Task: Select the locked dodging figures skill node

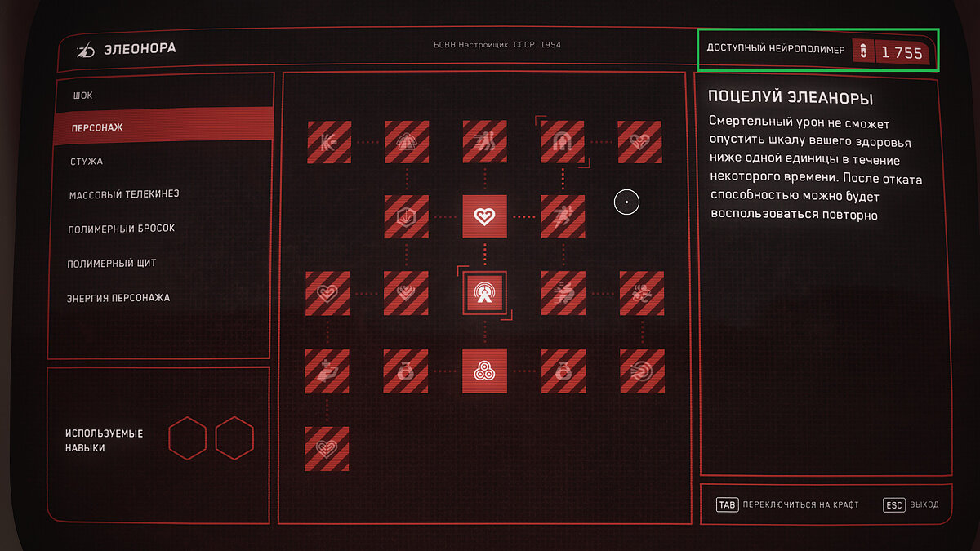Action: (x=485, y=142)
